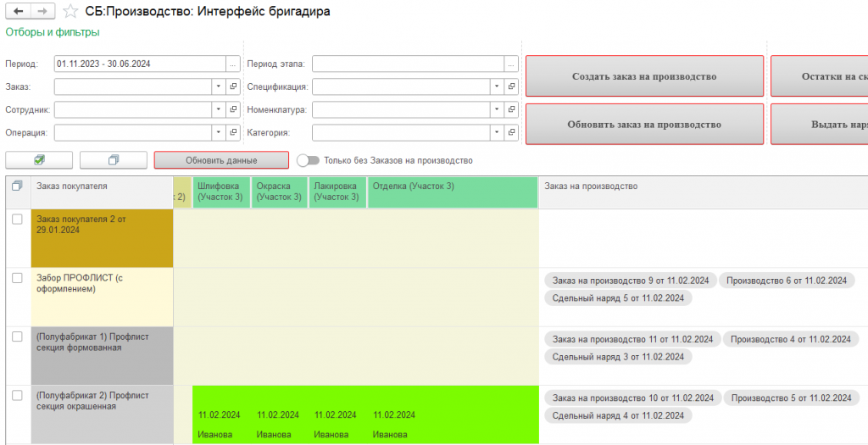The width and height of the screenshot is (868, 445).
Task: Click Обновить заказ на производство button
Action: click(x=644, y=125)
